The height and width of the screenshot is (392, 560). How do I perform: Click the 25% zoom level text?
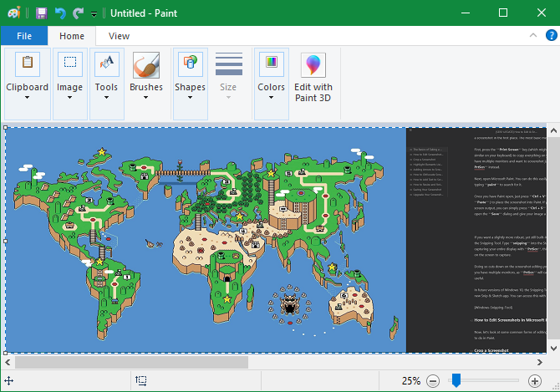click(x=411, y=381)
